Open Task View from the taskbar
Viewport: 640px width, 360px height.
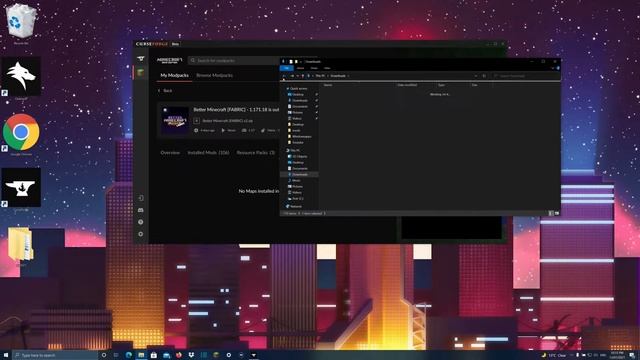point(116,355)
